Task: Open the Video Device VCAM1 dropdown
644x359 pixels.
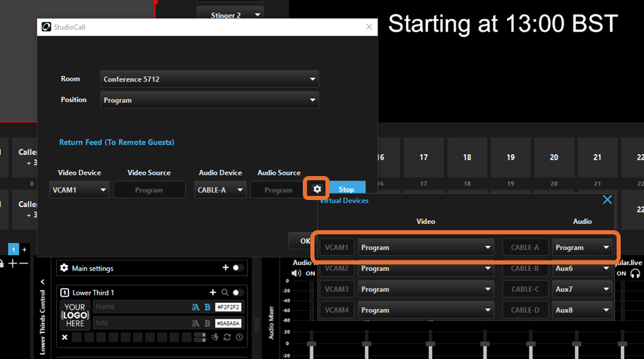Action: [79, 190]
